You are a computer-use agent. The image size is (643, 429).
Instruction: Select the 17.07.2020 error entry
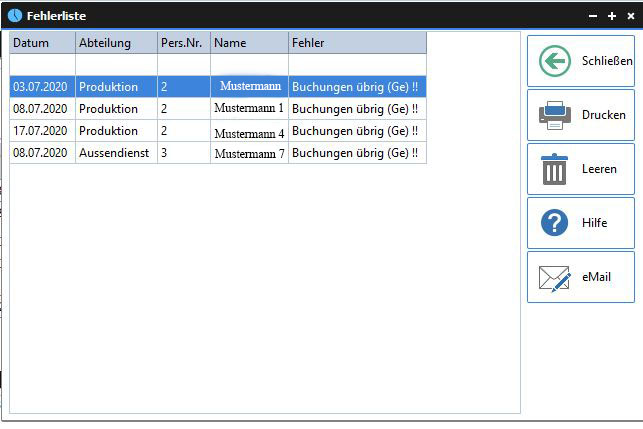click(x=41, y=131)
